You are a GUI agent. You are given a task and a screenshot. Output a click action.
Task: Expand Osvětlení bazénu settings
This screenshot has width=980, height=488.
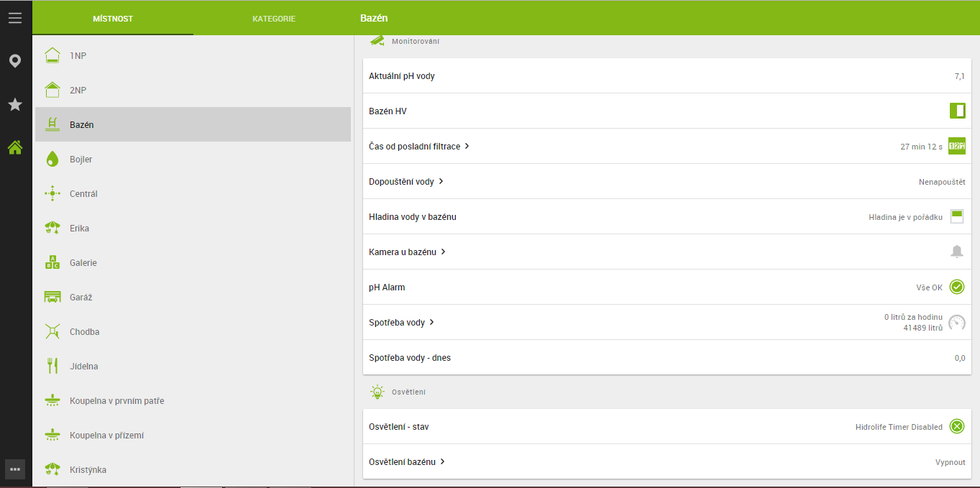[407, 462]
